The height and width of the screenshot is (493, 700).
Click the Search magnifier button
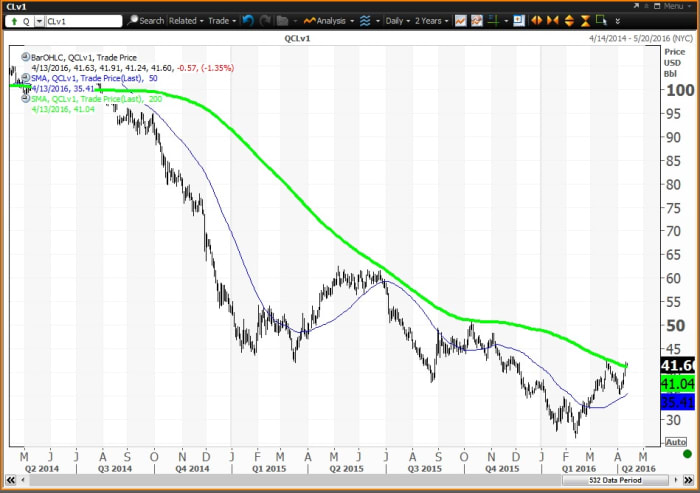point(146,21)
